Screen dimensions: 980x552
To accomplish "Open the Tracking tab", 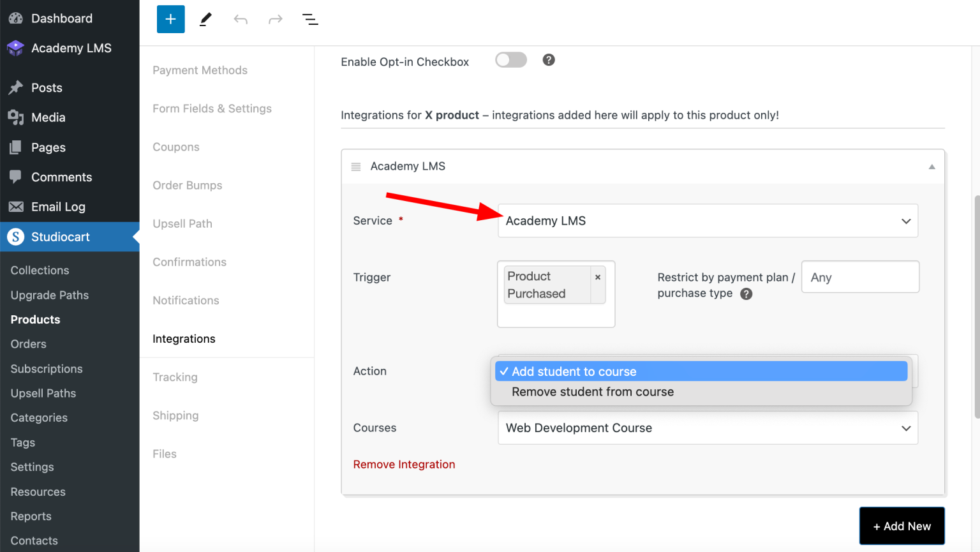I will 175,377.
